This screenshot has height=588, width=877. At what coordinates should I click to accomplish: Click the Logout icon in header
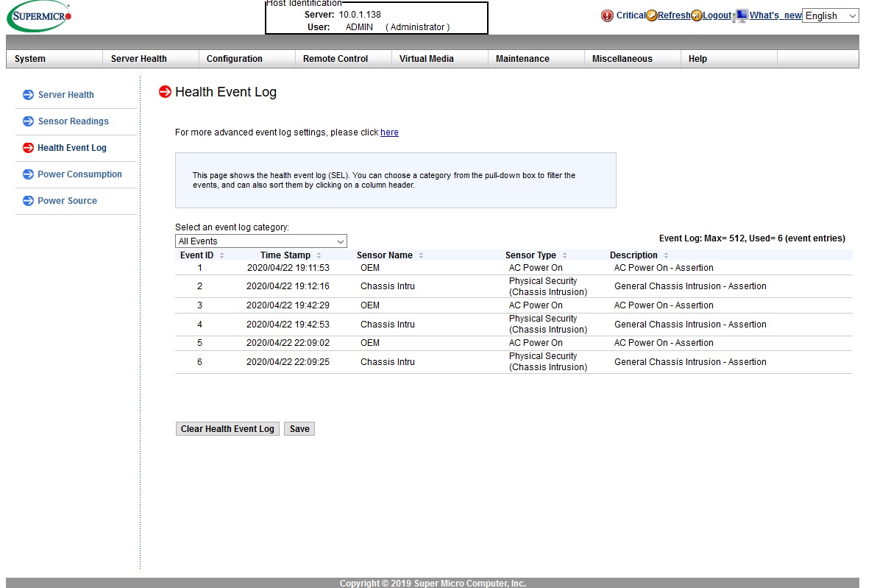(x=697, y=15)
